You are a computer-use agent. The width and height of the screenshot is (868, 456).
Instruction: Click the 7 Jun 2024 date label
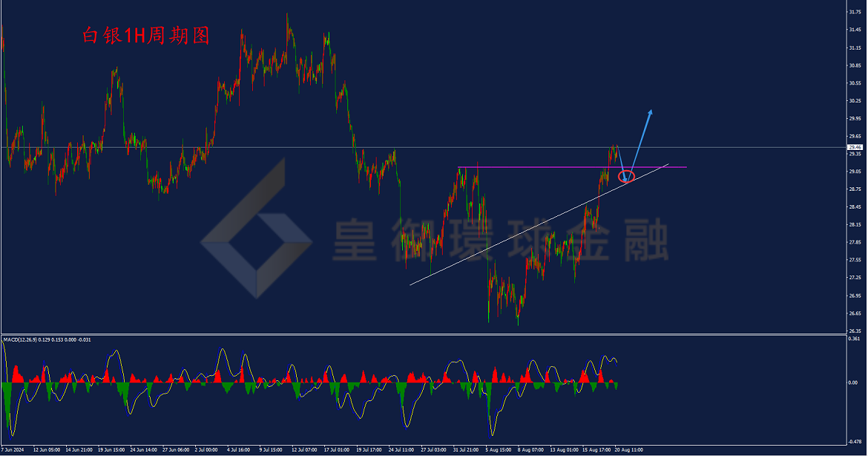(x=13, y=450)
